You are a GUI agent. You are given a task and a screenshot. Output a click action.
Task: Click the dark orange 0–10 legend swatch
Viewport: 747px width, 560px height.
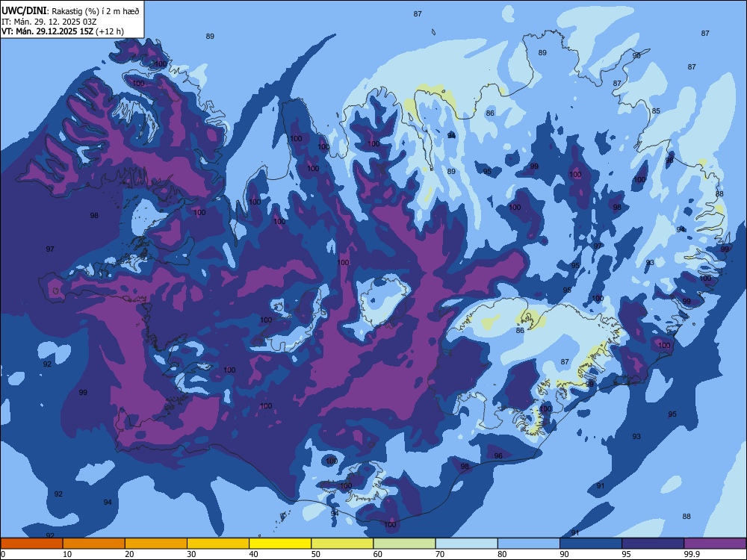31,544
